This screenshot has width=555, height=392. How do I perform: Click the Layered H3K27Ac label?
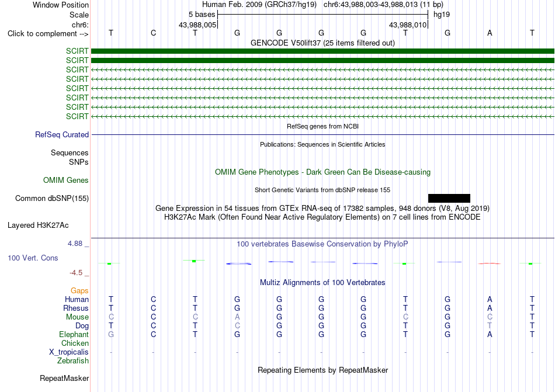[38, 226]
